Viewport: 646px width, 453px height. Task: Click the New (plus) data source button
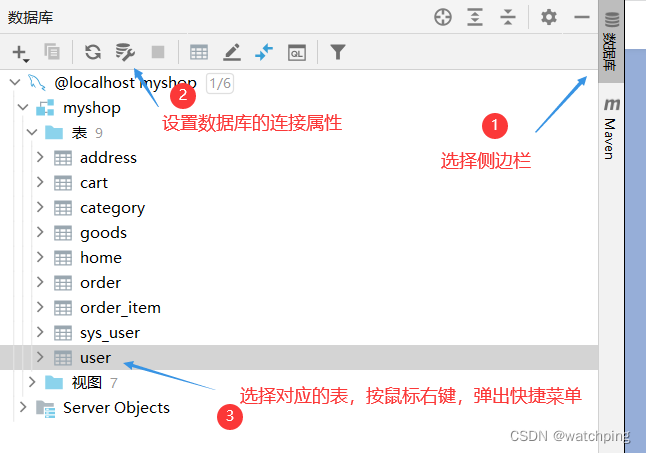click(x=20, y=52)
